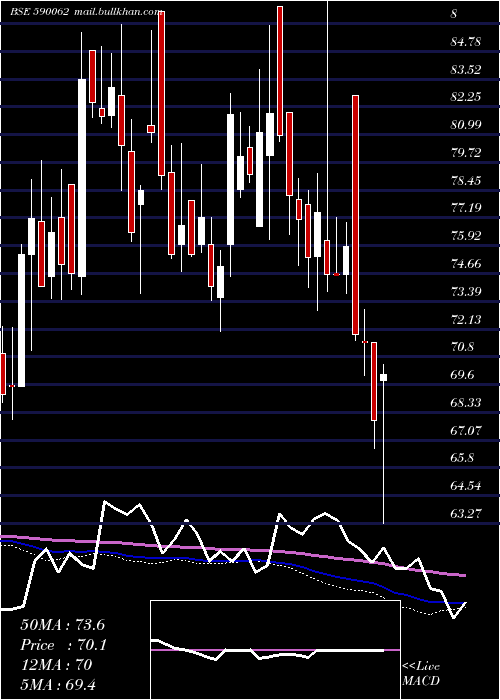Image resolution: width=500 pixels, height=700 pixels.
Task: Click the 69.6 price label
Action: tap(463, 375)
